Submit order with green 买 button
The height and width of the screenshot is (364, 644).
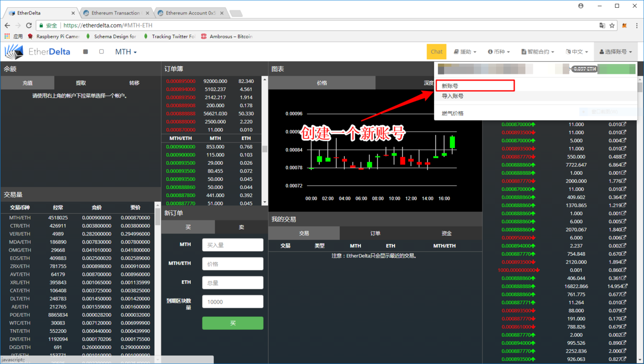pos(233,323)
